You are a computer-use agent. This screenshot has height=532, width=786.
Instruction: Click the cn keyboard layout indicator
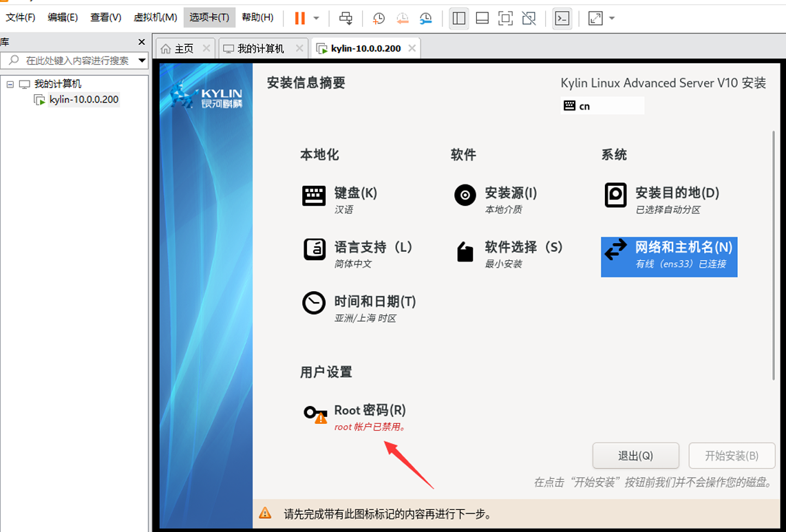tap(602, 106)
